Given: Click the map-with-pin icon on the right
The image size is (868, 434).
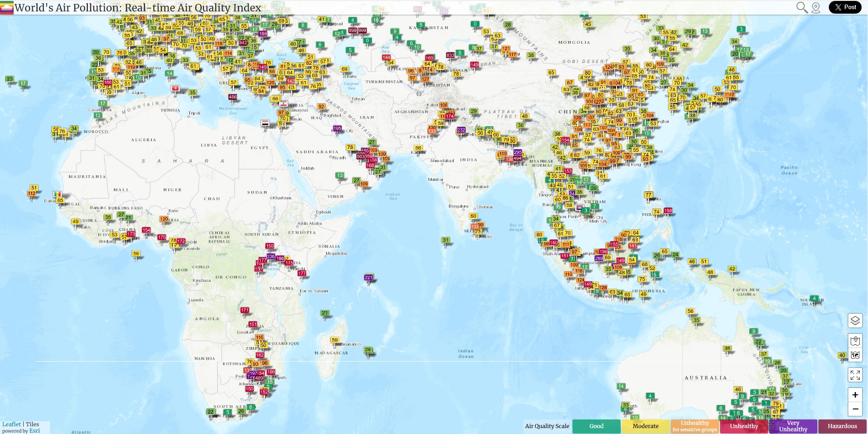Looking at the screenshot, I should pos(855,341).
